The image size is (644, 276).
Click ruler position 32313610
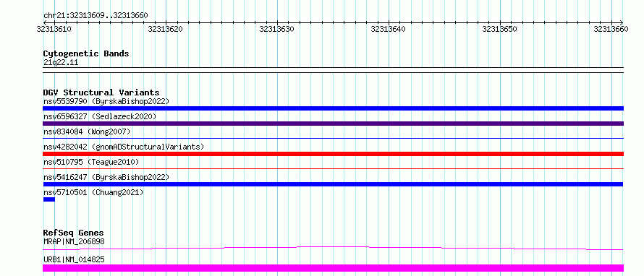(x=54, y=29)
